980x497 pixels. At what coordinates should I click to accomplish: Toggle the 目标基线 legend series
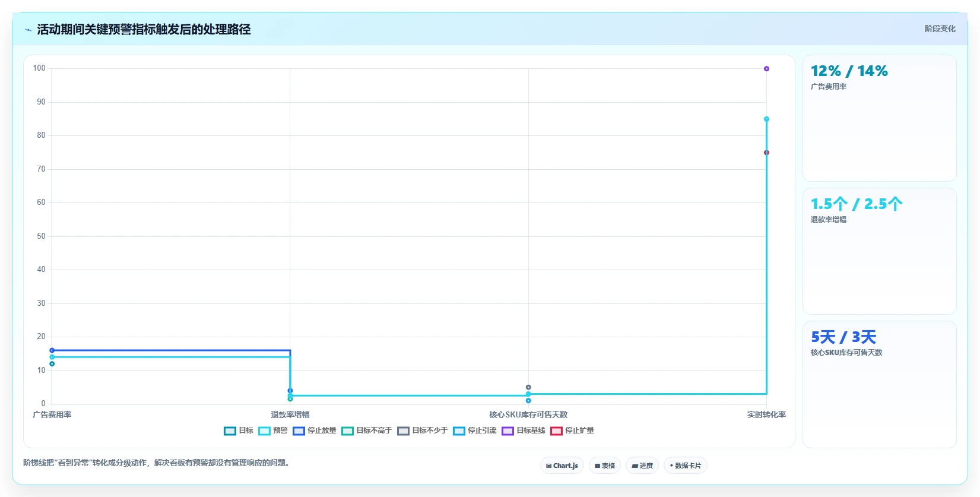pos(524,430)
